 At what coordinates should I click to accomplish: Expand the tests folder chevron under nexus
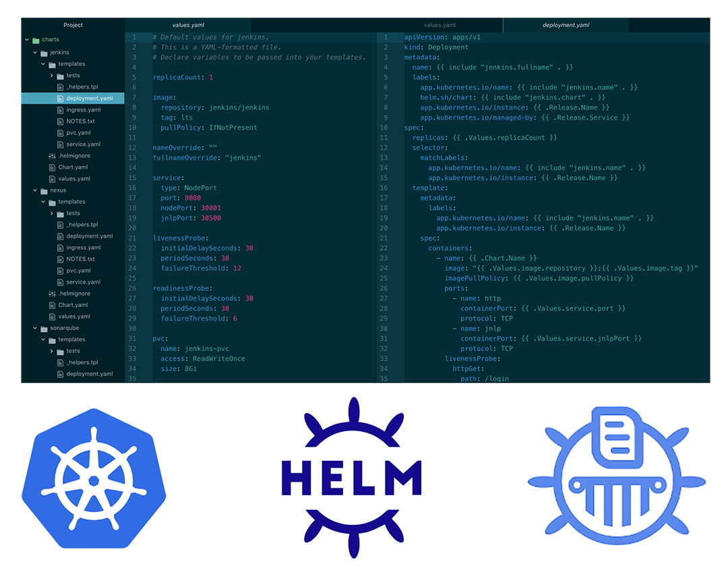click(51, 213)
